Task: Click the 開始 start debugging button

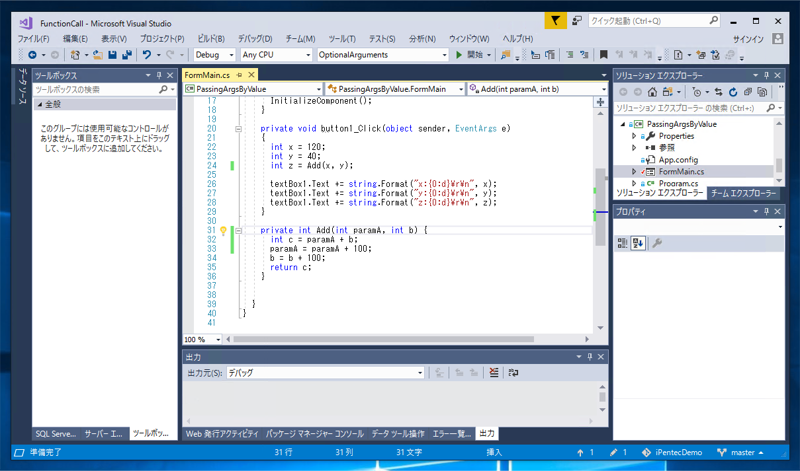Action: pyautogui.click(x=470, y=55)
